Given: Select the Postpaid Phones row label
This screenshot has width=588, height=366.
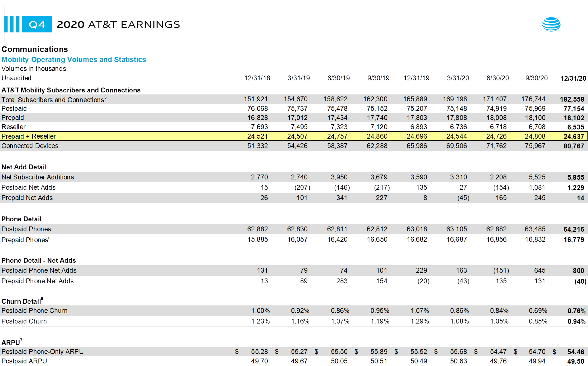Looking at the screenshot, I should (26, 229).
